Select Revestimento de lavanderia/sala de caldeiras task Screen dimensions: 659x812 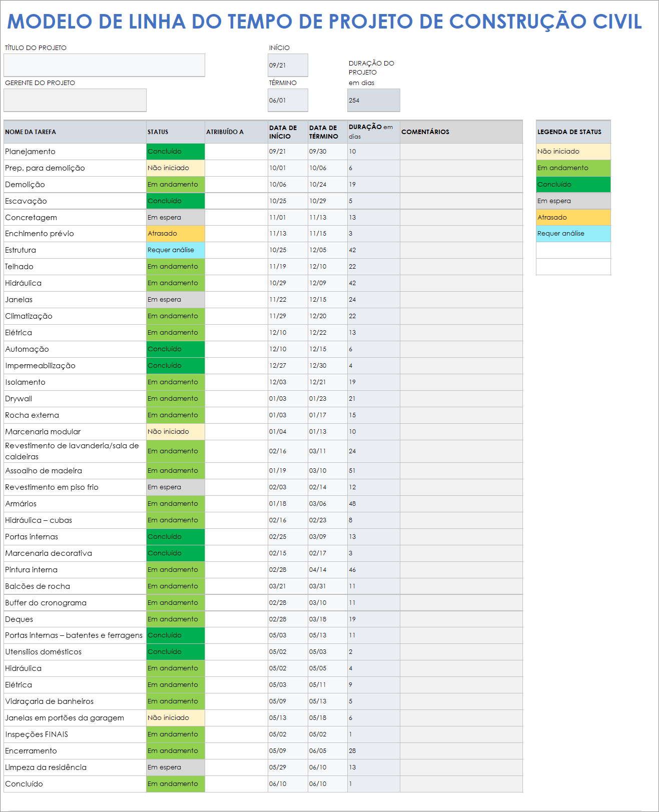[75, 451]
